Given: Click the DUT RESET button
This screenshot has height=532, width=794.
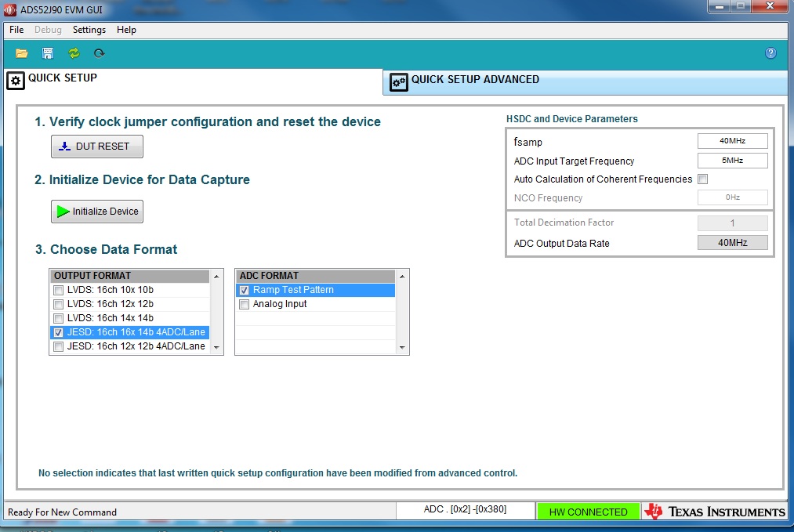Looking at the screenshot, I should point(96,147).
